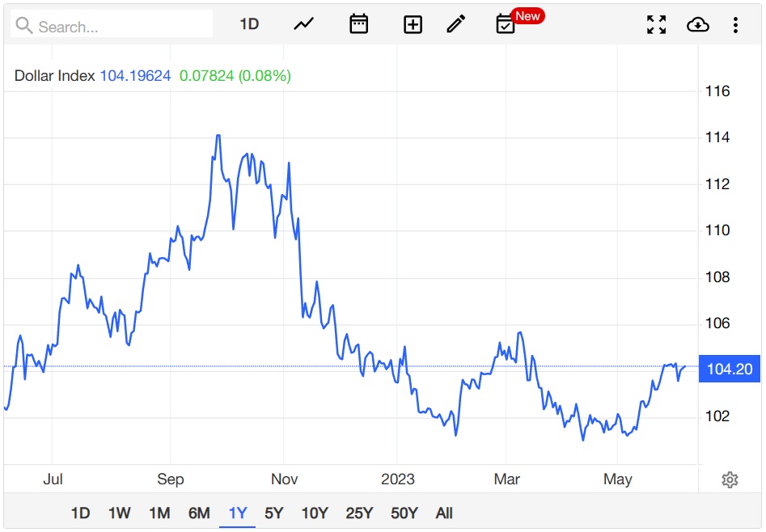Click the add indicator plus icon

(x=413, y=24)
